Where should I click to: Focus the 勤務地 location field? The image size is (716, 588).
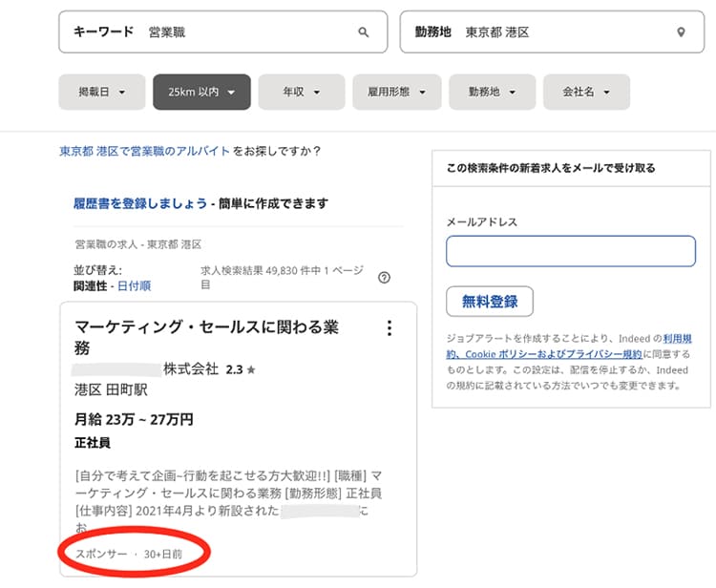coord(552,31)
